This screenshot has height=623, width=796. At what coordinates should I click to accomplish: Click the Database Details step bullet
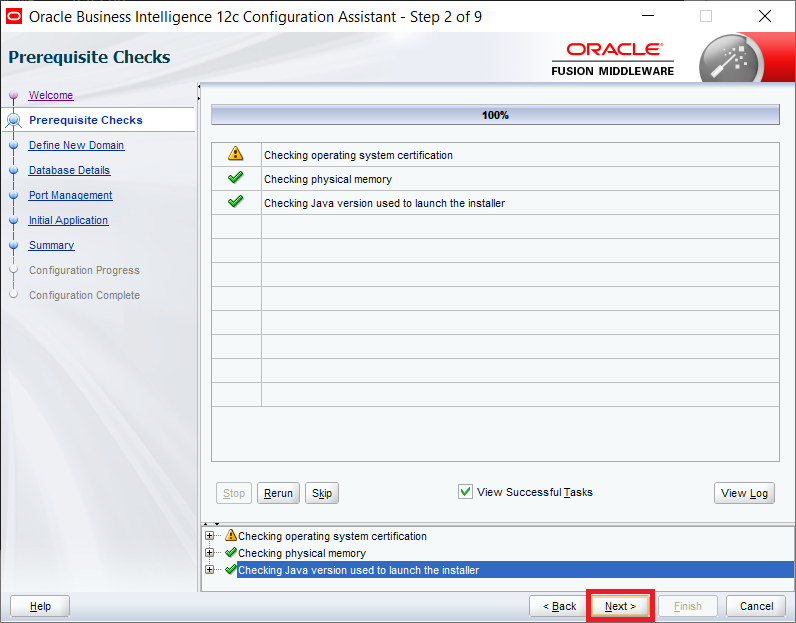[14, 170]
